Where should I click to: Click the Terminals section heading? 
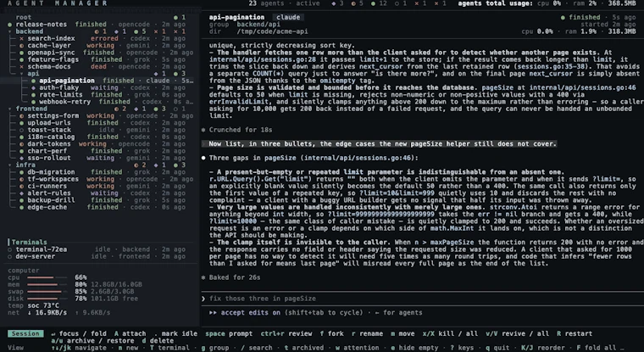[x=29, y=243]
